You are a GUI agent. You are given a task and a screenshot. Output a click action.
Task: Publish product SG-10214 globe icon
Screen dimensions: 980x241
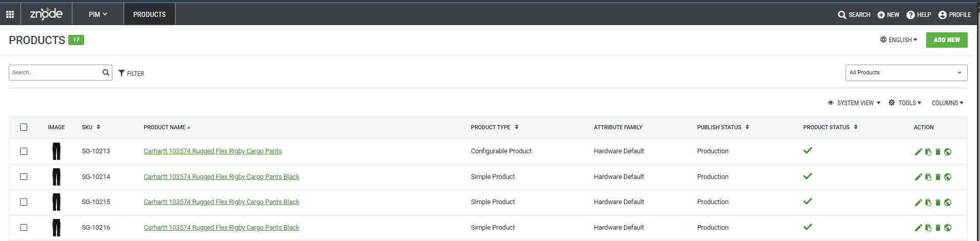point(948,177)
